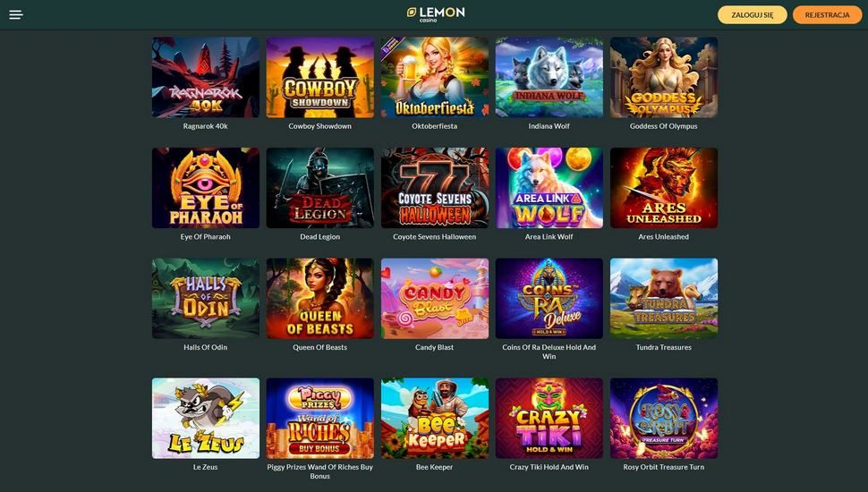Screen dimensions: 868x492
Task: Click the Dead Legion title link
Action: pyautogui.click(x=320, y=237)
